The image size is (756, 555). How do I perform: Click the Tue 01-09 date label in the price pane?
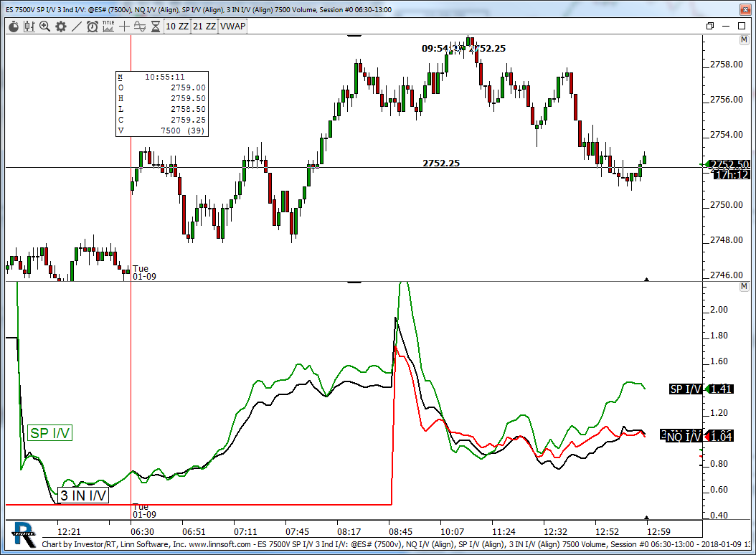(x=144, y=272)
